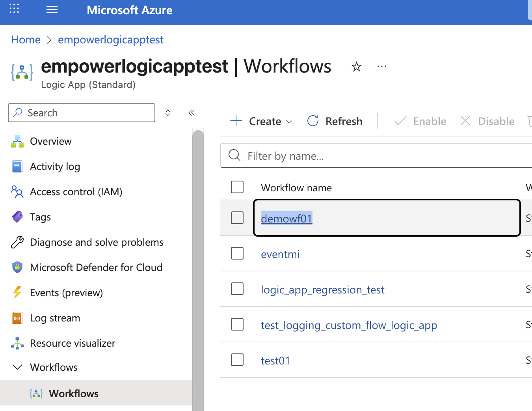The image size is (532, 411).
Task: Collapse the sidebar with double chevron
Action: coord(192,113)
